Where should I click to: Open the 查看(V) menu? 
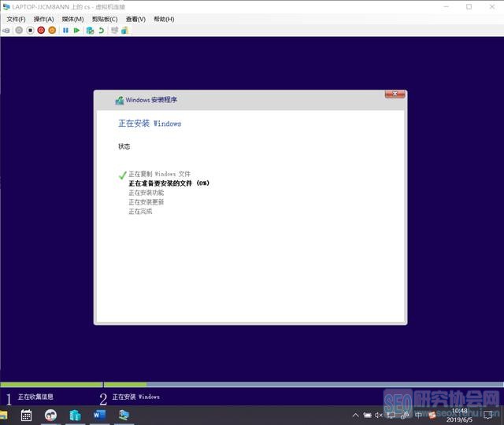click(135, 19)
